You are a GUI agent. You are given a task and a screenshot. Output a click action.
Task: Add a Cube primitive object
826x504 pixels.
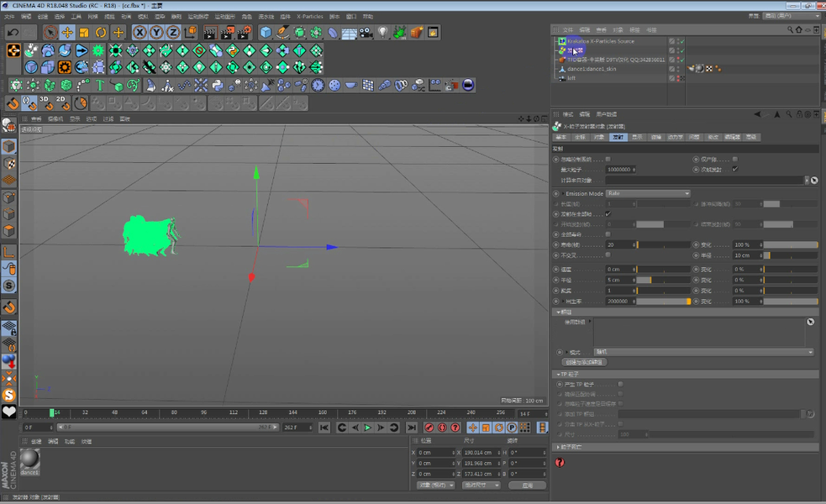pyautogui.click(x=266, y=33)
